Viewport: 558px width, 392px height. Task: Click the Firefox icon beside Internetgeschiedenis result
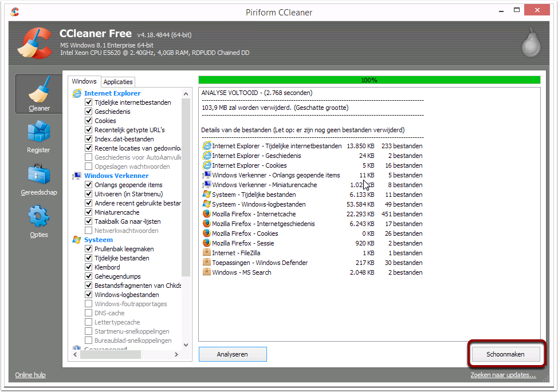(x=207, y=224)
